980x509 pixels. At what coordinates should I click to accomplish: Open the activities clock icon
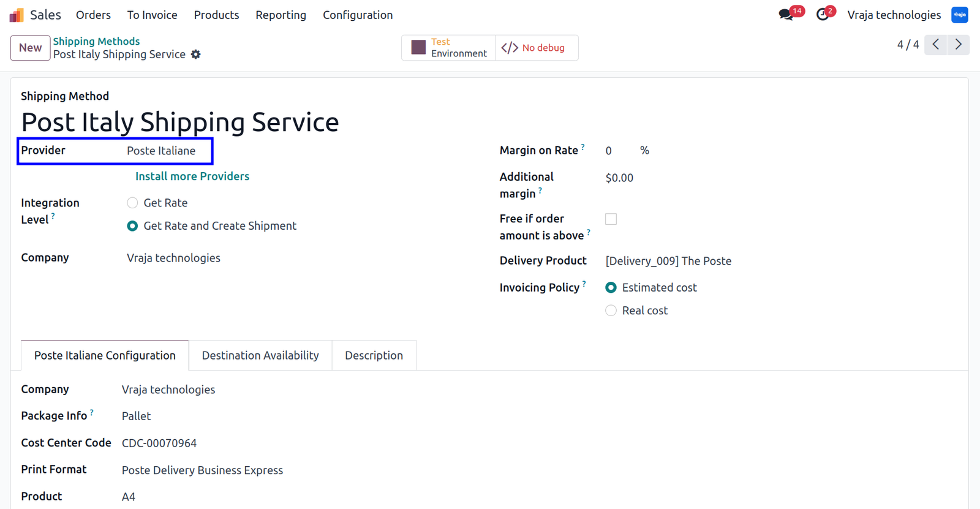pyautogui.click(x=823, y=15)
